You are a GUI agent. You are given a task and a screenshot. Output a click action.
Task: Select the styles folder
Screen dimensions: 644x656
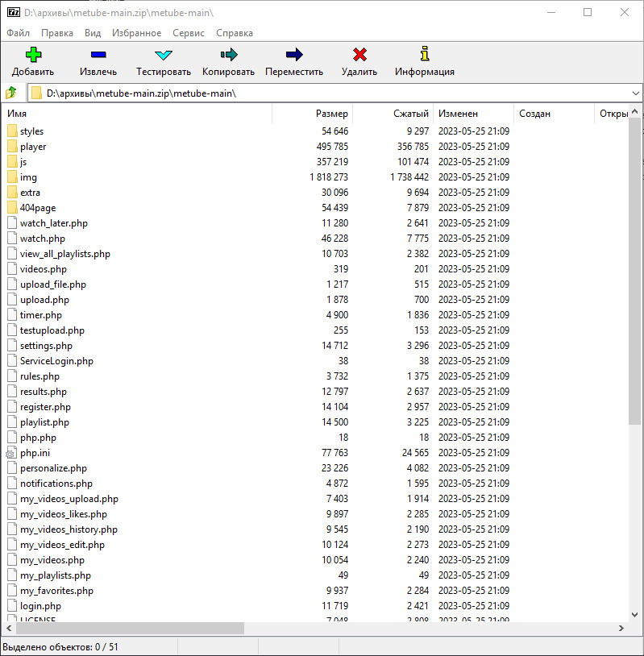pos(31,131)
